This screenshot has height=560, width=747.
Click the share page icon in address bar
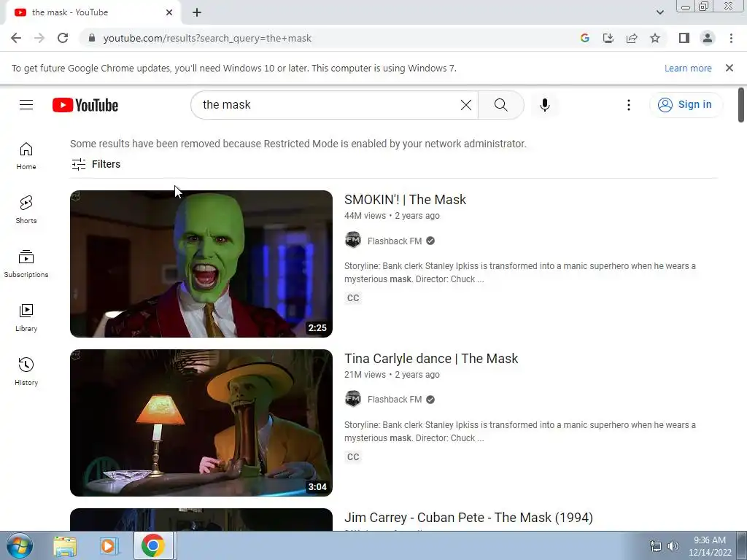(632, 38)
